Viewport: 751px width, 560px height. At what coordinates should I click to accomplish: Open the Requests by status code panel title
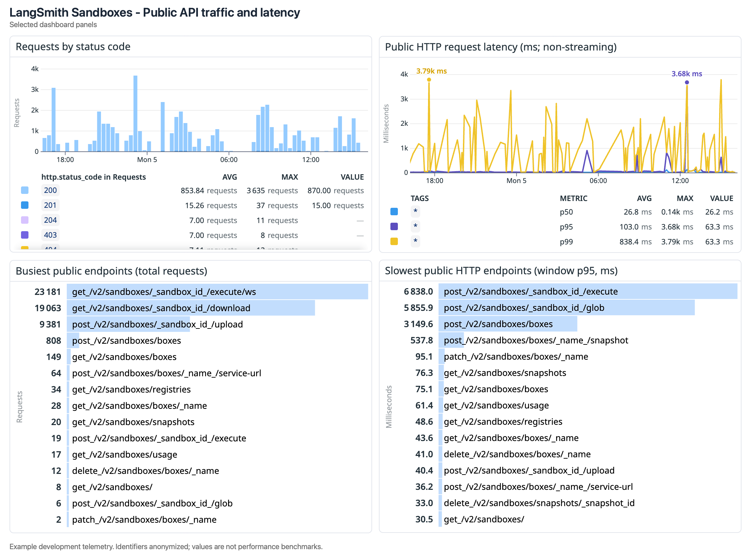[73, 47]
